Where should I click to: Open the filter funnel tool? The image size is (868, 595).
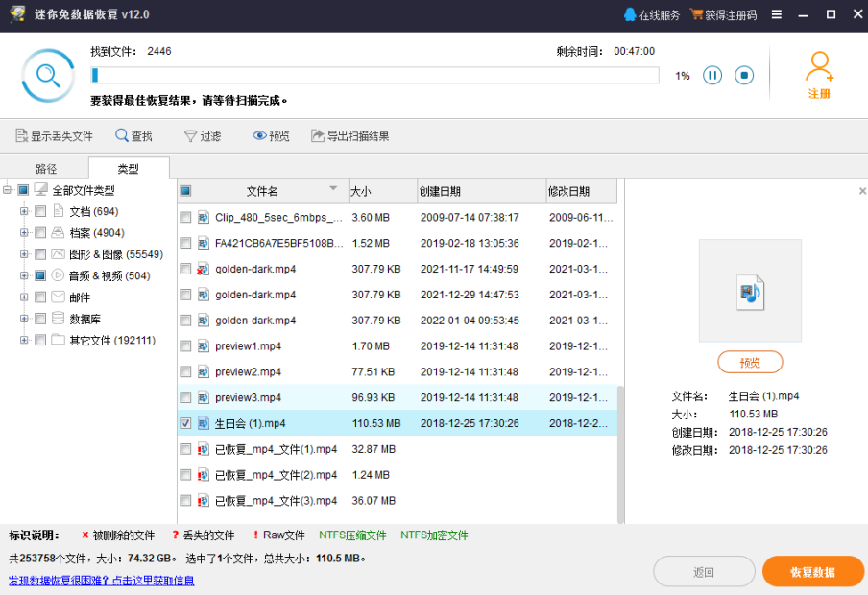pyautogui.click(x=190, y=136)
